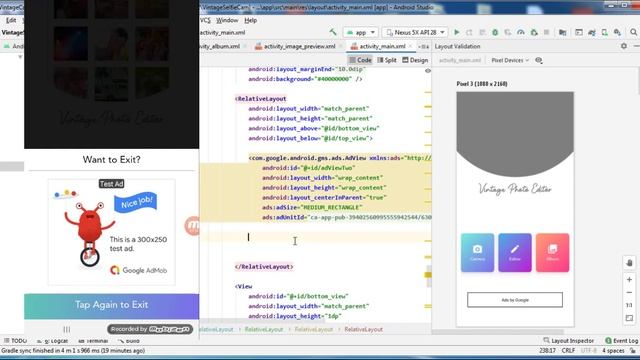The image size is (640, 360).
Task: Open the Pixel Devices dropdown
Action: [510, 60]
